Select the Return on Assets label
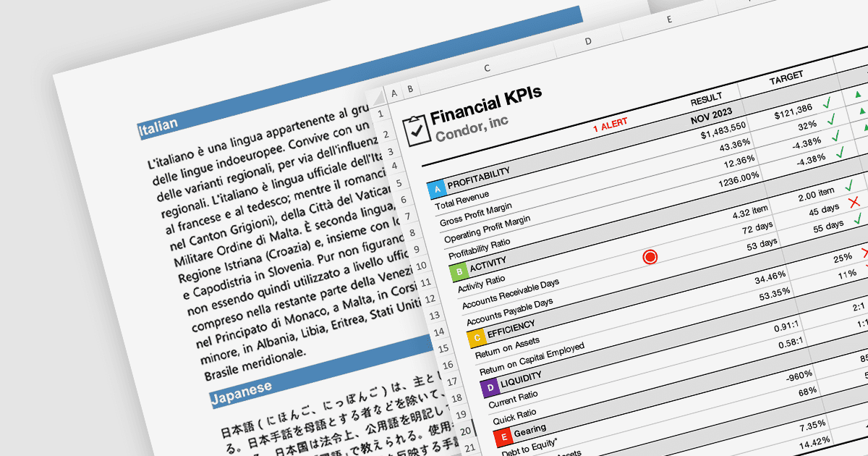 (509, 348)
